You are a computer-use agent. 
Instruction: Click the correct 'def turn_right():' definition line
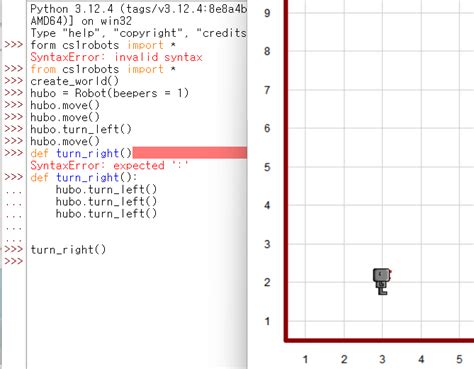(x=84, y=177)
